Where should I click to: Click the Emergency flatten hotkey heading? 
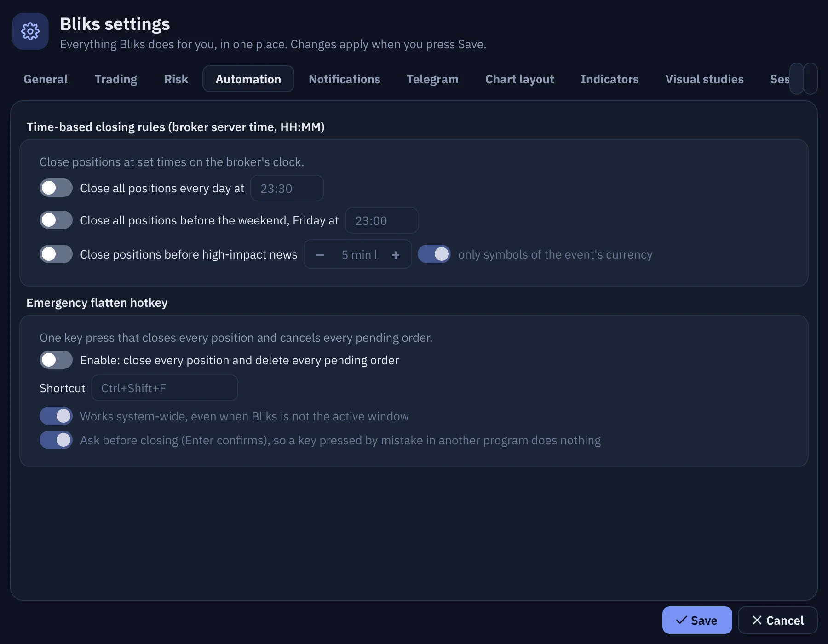(x=97, y=303)
